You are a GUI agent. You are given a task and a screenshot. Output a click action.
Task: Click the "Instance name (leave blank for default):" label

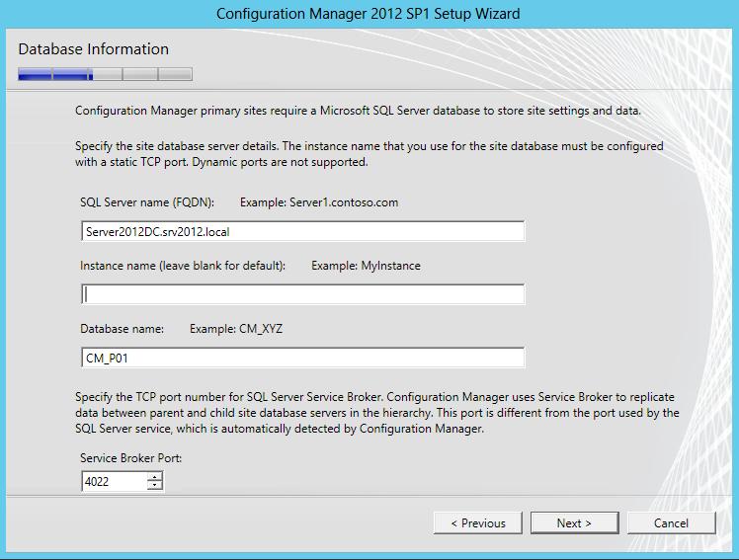[183, 266]
